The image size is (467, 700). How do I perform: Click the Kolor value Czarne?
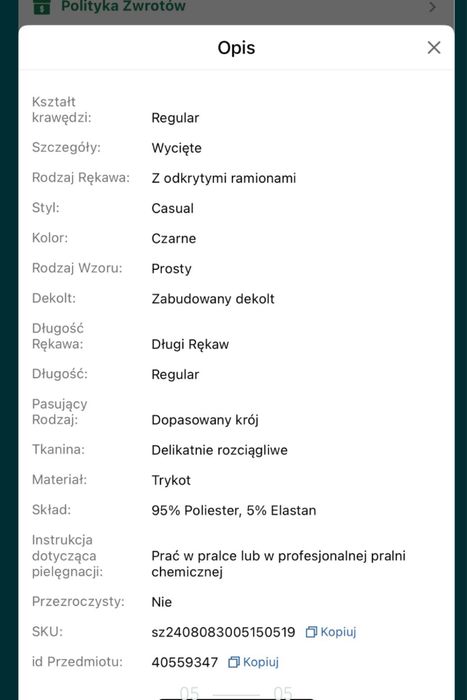click(173, 238)
